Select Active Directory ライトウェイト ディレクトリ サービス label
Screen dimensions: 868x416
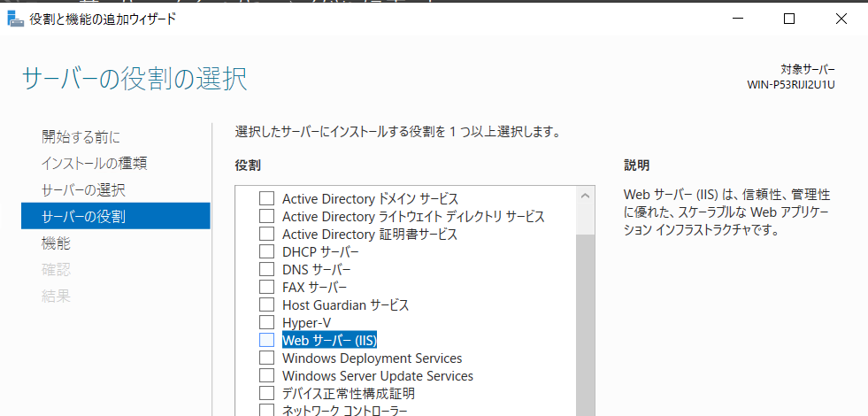coord(413,217)
